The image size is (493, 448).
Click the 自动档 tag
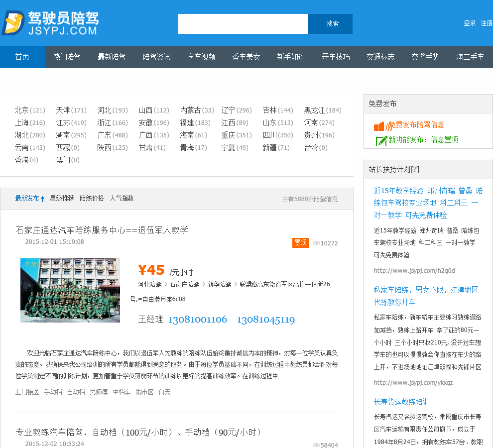[76, 392]
